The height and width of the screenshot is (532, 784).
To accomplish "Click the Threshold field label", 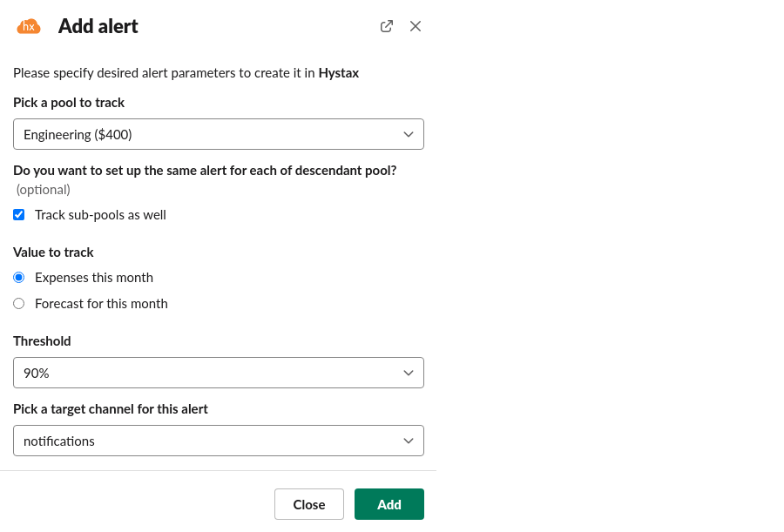I will (x=42, y=341).
